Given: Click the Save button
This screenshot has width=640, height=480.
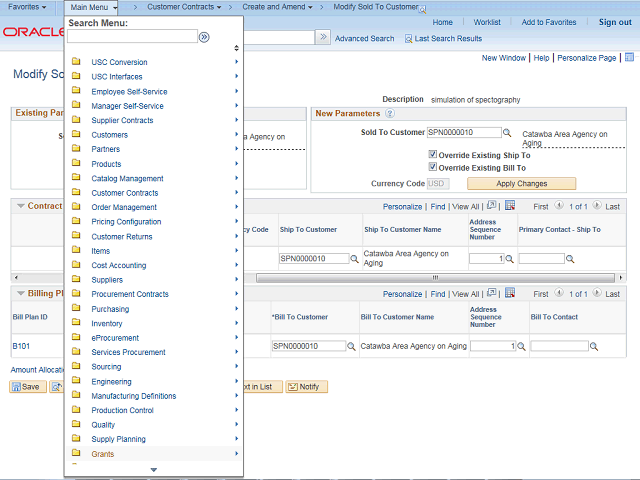Looking at the screenshot, I should [28, 387].
